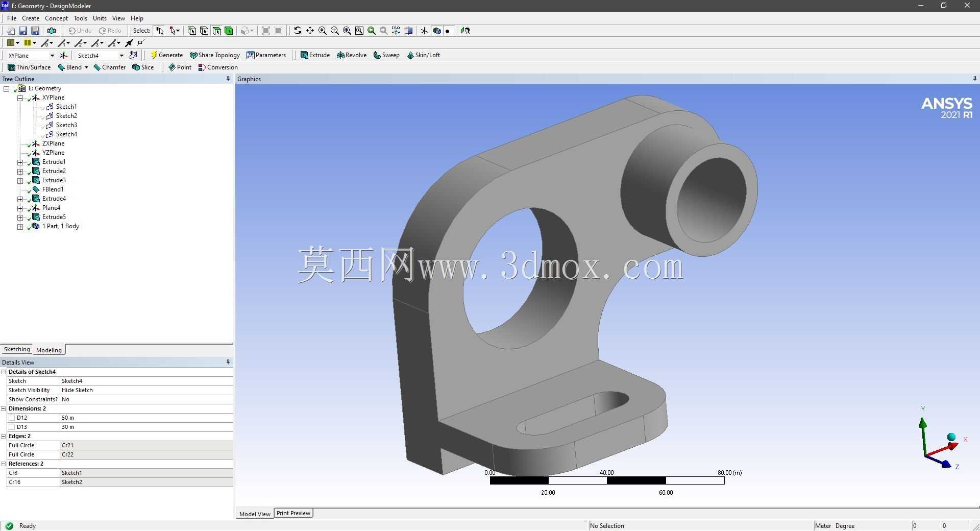Image resolution: width=980 pixels, height=531 pixels.
Task: Collapse the Dimensions: 2 section
Action: (4, 408)
